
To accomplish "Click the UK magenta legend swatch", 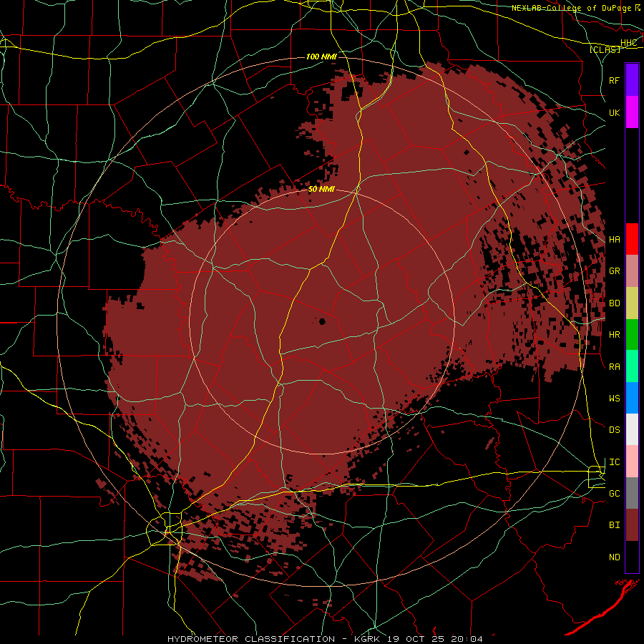I will coord(632,112).
